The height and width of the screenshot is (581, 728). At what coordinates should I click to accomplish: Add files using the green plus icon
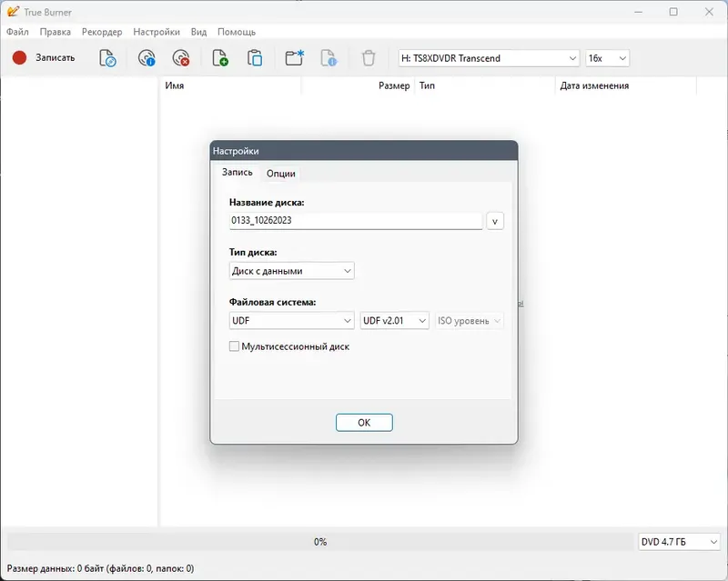pos(220,56)
